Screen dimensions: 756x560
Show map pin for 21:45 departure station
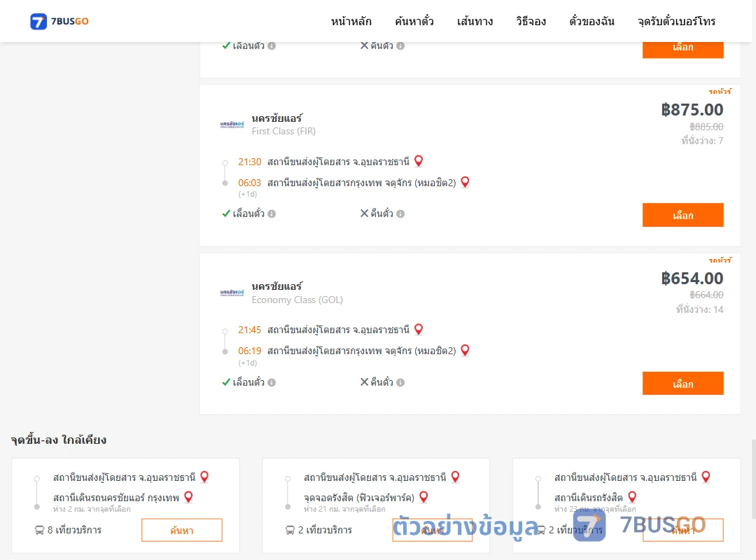tap(419, 330)
